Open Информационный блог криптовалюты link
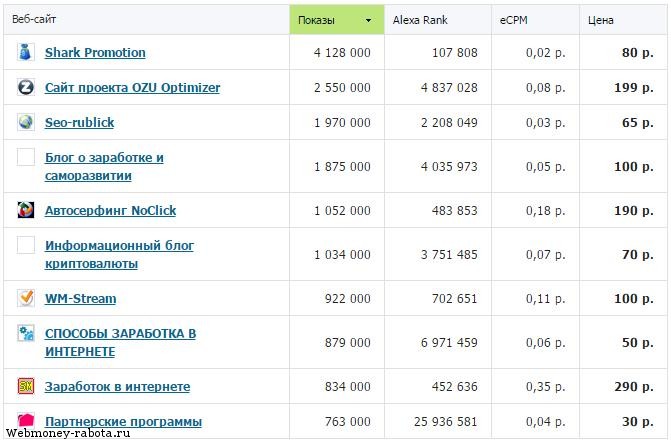The image size is (671, 444). pyautogui.click(x=119, y=255)
